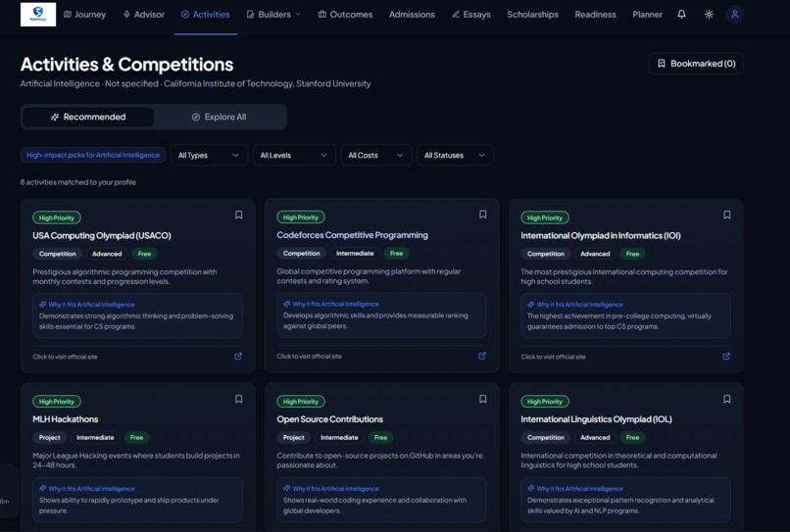
Task: Click the Project tag on Open Source Contributions card
Action: pyautogui.click(x=293, y=437)
